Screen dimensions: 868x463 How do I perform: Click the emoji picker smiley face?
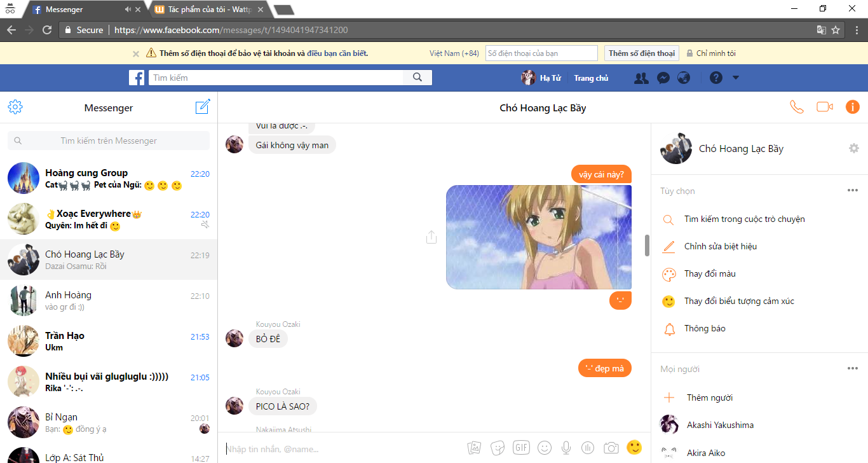545,448
